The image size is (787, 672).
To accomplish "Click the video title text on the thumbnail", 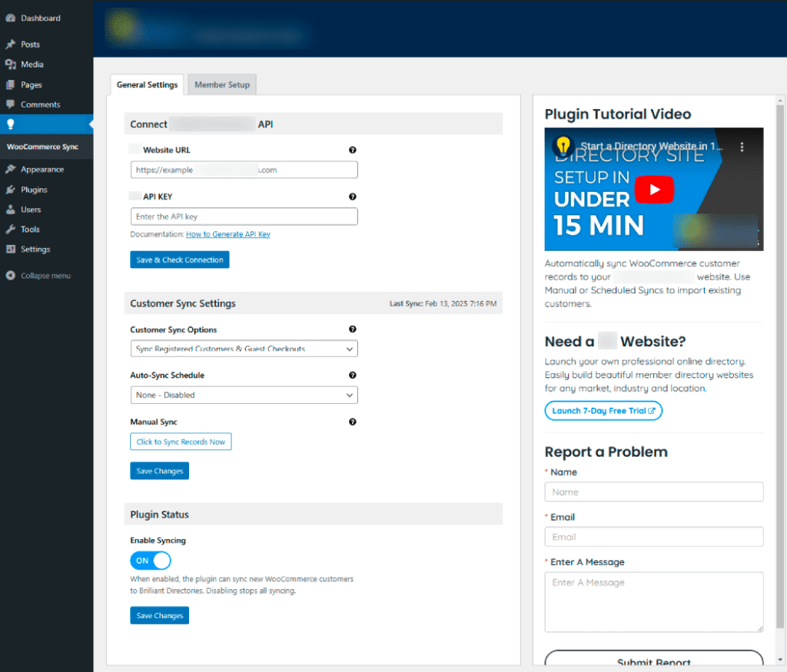I will click(652, 146).
